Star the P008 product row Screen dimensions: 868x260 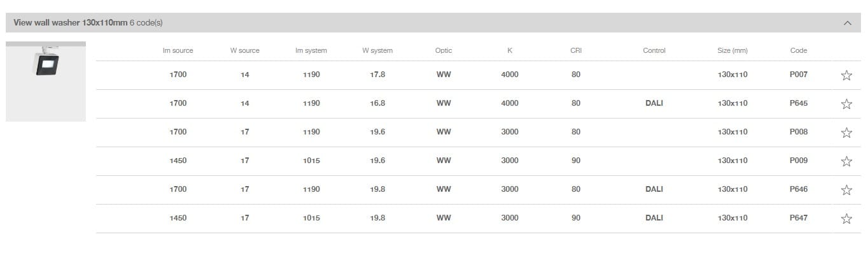(846, 133)
